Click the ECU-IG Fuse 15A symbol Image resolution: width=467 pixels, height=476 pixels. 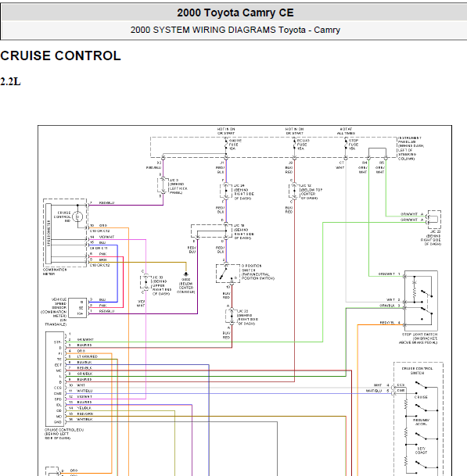click(x=294, y=145)
